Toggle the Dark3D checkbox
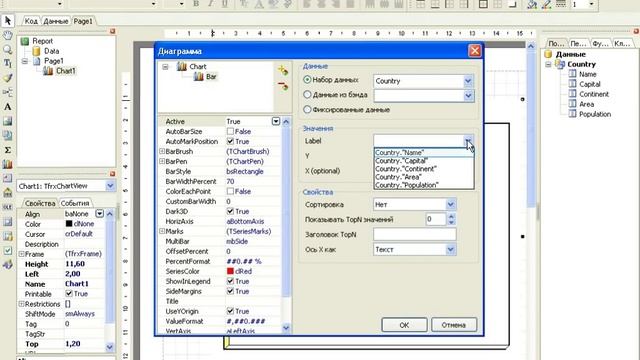Image resolution: width=640 pixels, height=360 pixels. 230,211
